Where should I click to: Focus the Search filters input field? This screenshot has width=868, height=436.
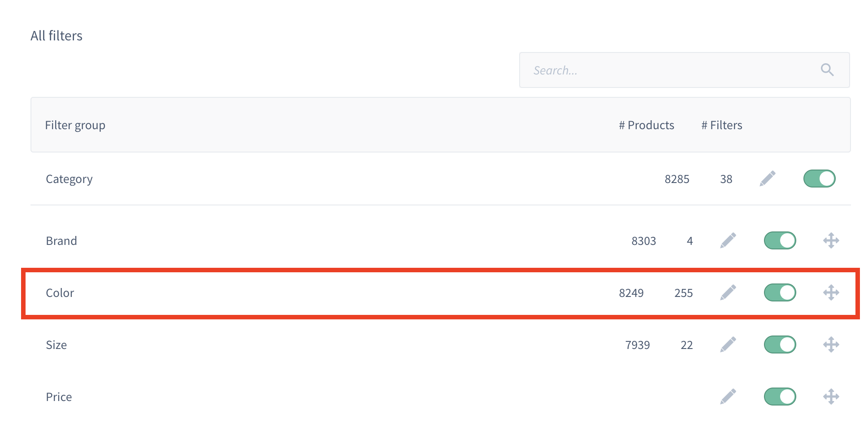point(668,70)
